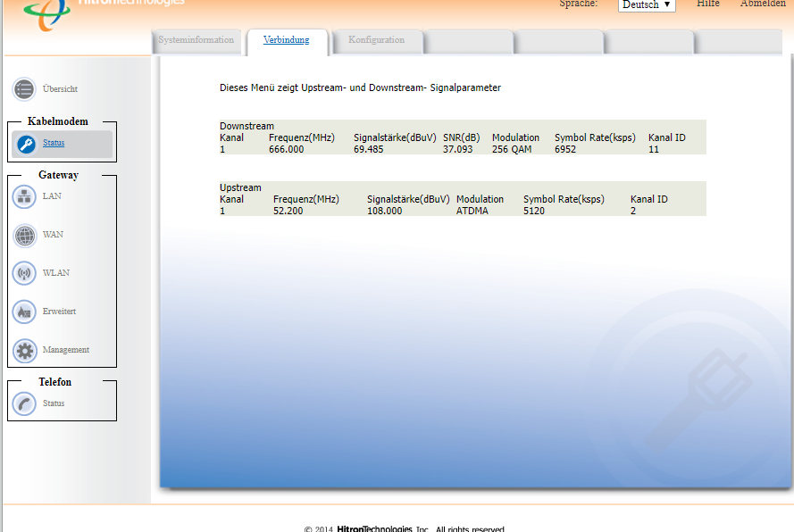794x532 pixels.
Task: Click the WLAN wireless antenna icon
Action: [x=24, y=273]
